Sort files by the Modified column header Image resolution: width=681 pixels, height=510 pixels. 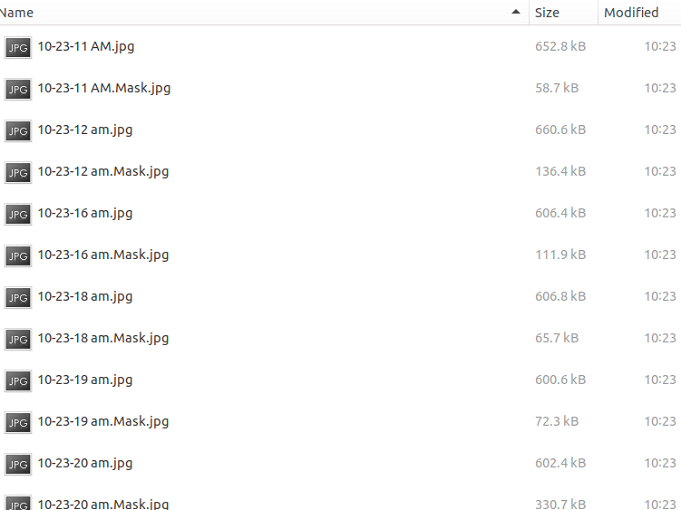coord(631,13)
